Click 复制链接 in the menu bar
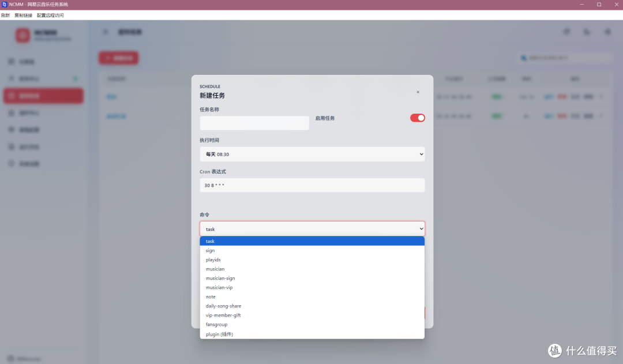Image resolution: width=623 pixels, height=364 pixels. coord(24,15)
